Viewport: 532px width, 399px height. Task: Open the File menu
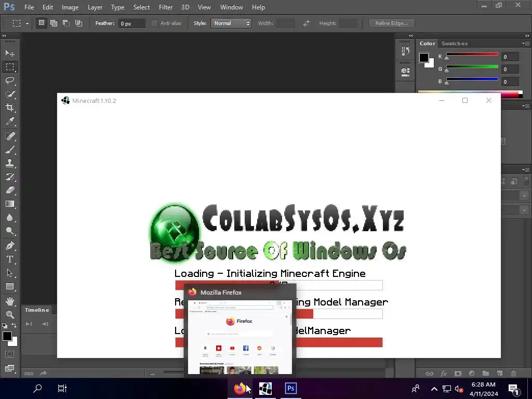tap(29, 7)
